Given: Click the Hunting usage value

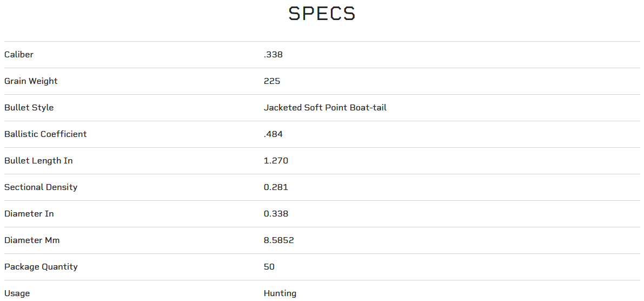Looking at the screenshot, I should 280,293.
